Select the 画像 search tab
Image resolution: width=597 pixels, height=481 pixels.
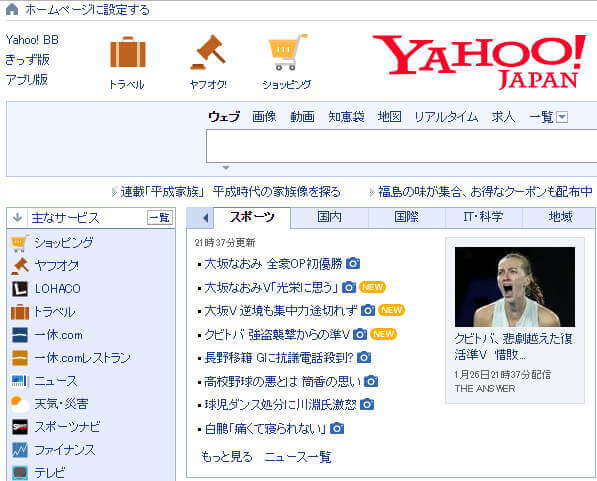coord(264,117)
